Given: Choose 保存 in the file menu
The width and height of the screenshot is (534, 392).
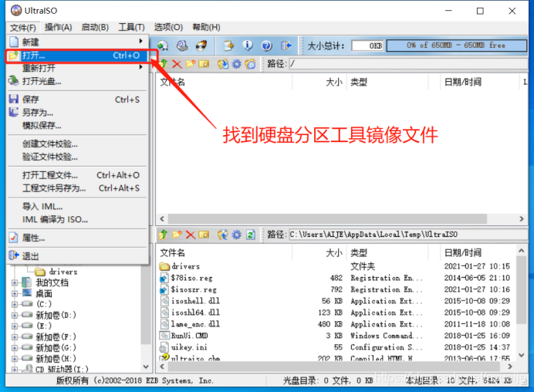Looking at the screenshot, I should click(x=77, y=100).
